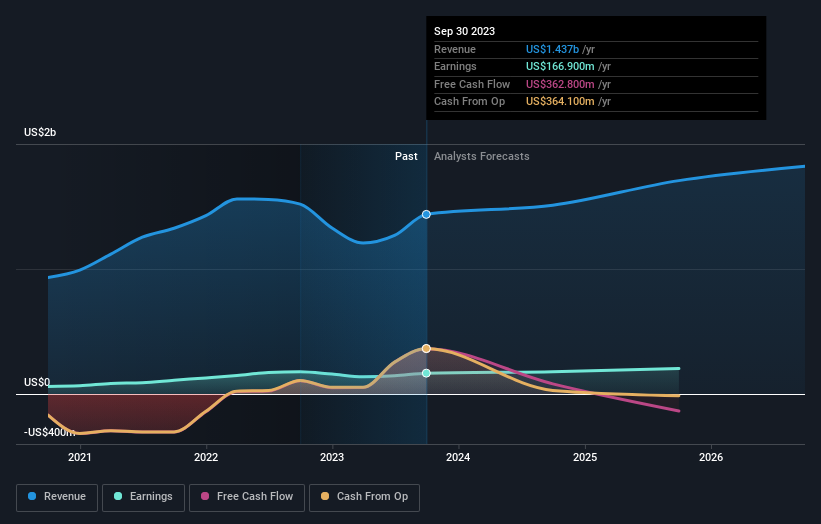Screen dimensions: 821x524
Task: Click the 2021 x-axis label
Action: pyautogui.click(x=80, y=458)
